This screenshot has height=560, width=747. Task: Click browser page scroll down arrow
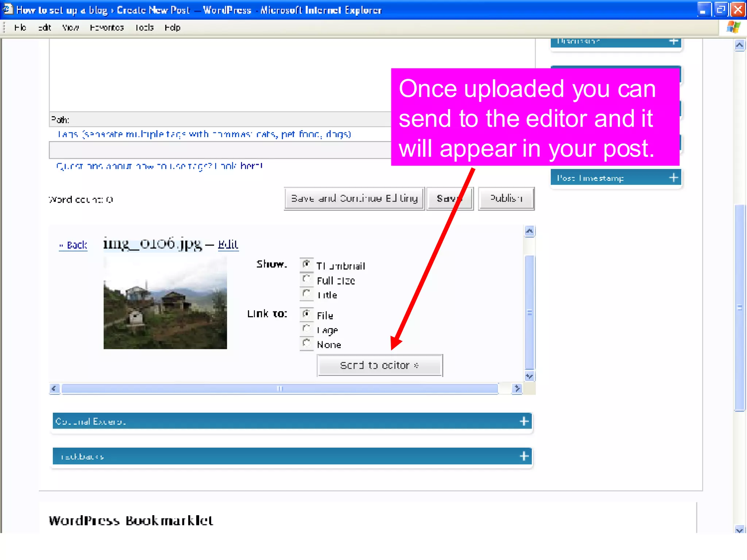pyautogui.click(x=740, y=529)
